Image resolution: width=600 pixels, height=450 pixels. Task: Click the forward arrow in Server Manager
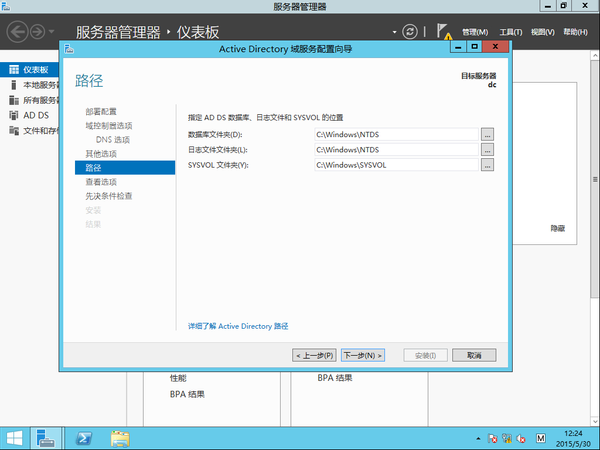coord(38,32)
